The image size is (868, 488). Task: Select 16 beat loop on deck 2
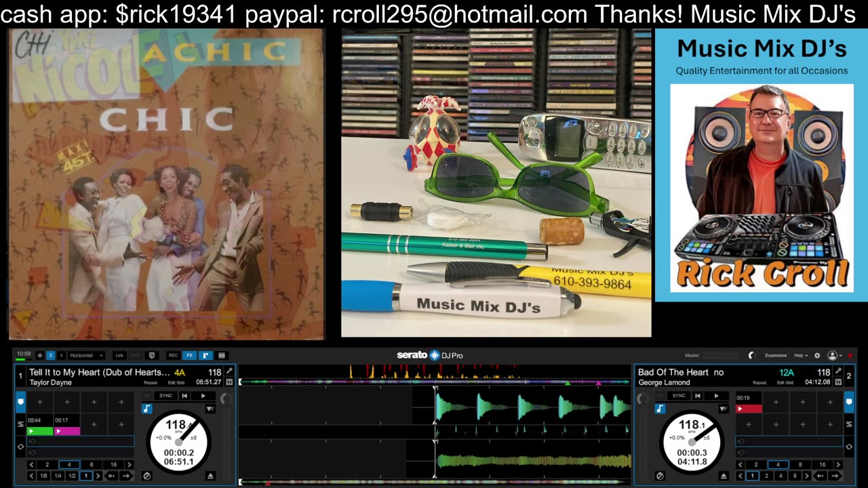click(823, 465)
